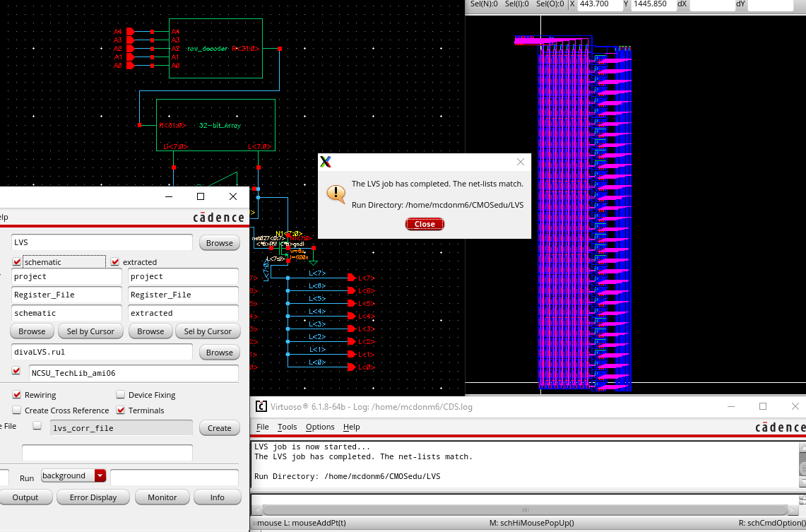Screen dimensions: 806x532
Task: Select the row_decoder block in the schematic
Action: click(x=215, y=49)
